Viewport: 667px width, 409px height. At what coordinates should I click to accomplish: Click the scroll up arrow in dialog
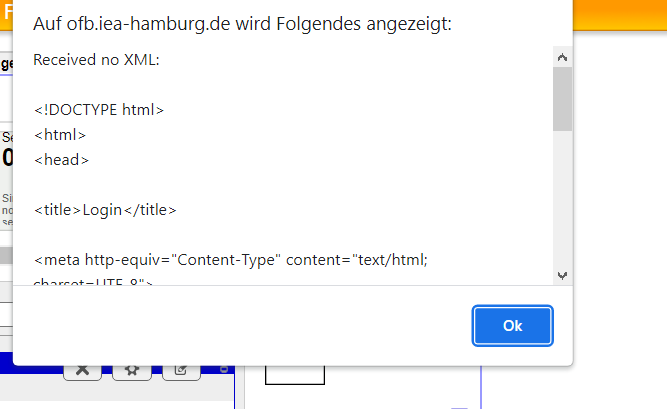click(x=562, y=57)
